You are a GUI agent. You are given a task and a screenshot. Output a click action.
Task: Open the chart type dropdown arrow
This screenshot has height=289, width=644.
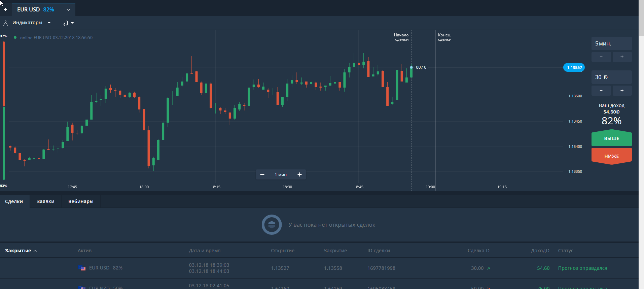click(72, 23)
